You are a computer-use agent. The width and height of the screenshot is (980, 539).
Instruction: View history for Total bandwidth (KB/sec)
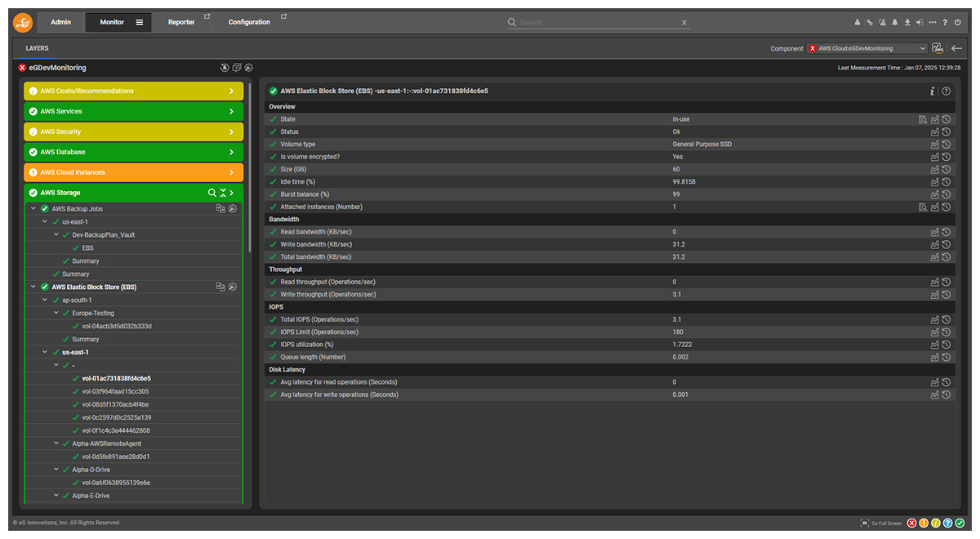click(946, 257)
